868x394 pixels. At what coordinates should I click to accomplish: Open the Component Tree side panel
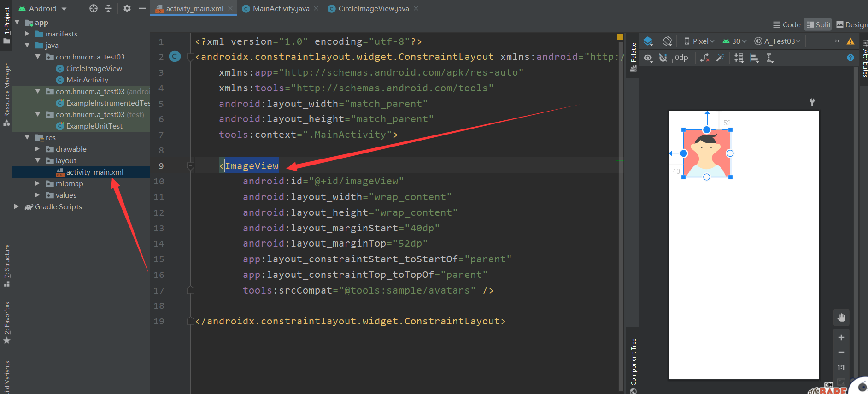coord(633,365)
